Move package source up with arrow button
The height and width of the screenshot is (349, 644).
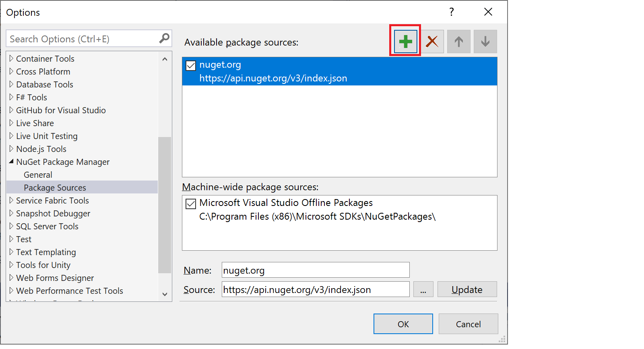pos(459,41)
